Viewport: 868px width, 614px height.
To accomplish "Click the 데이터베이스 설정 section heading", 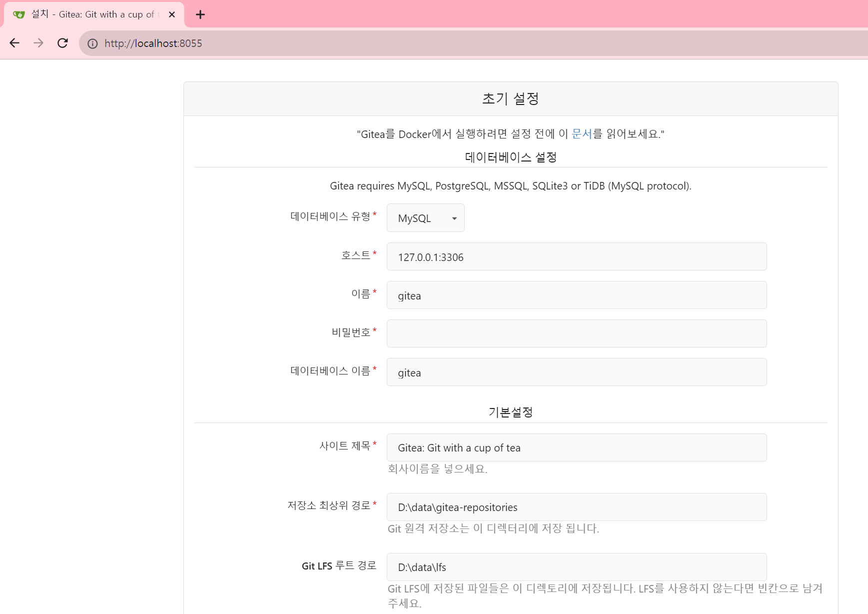I will (x=511, y=157).
